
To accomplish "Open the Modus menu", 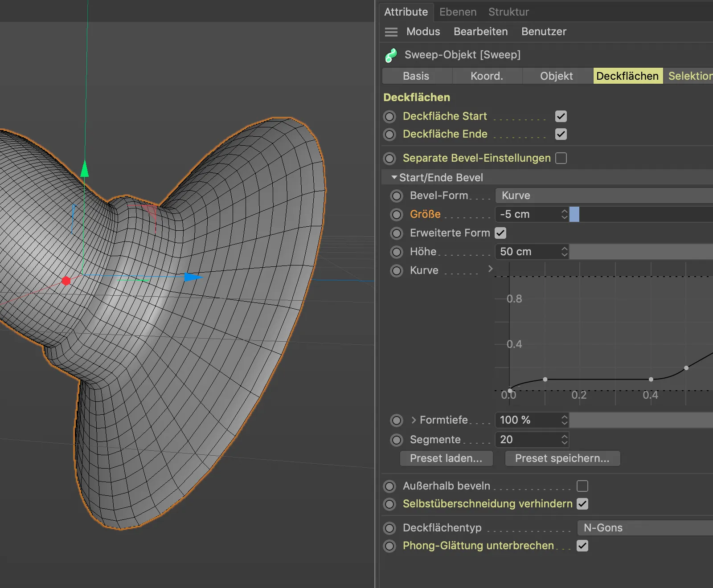I will 423,32.
